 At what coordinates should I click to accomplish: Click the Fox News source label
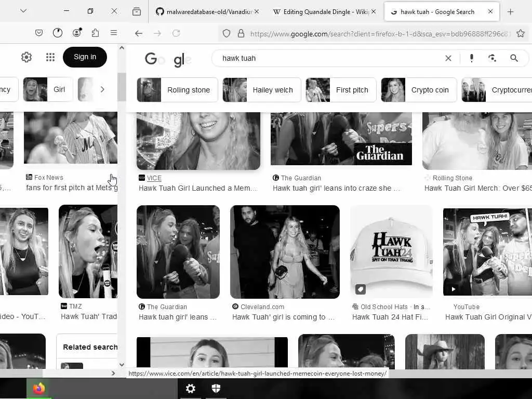point(48,178)
